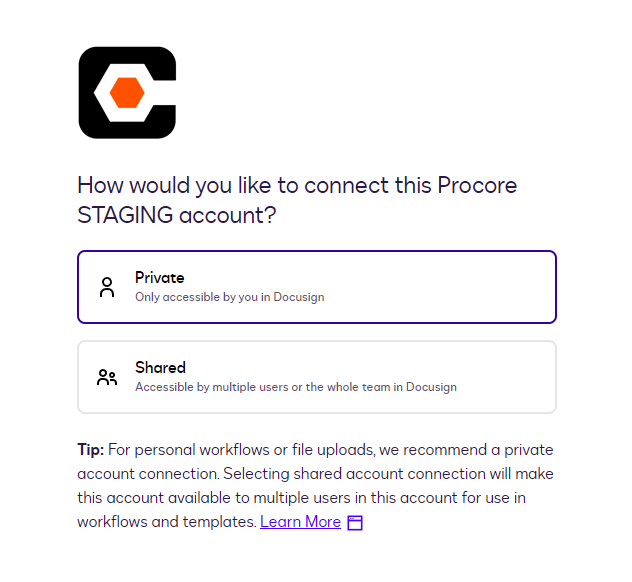This screenshot has width=632, height=582.
Task: Click the window icon next to Learn More
Action: click(355, 523)
